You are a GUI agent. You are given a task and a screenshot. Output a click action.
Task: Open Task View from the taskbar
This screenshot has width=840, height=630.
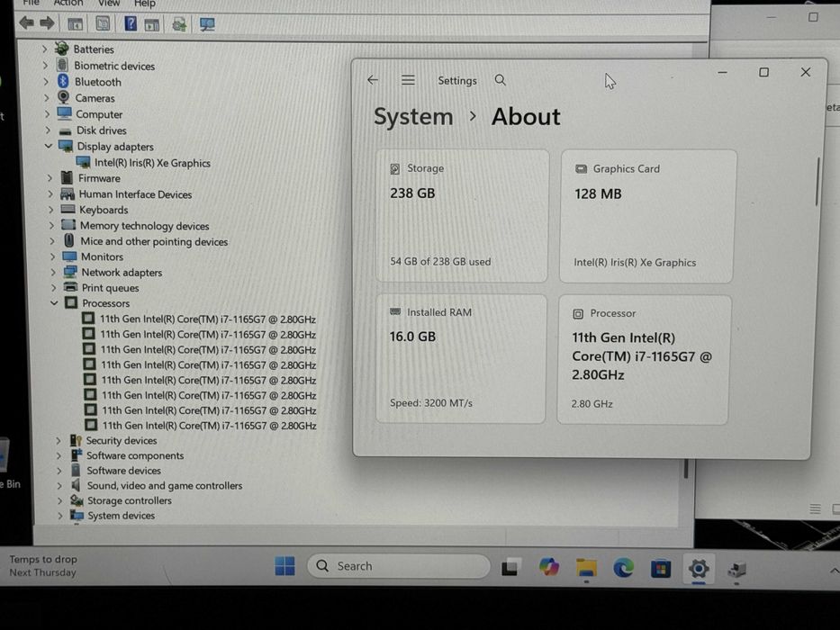pos(510,567)
